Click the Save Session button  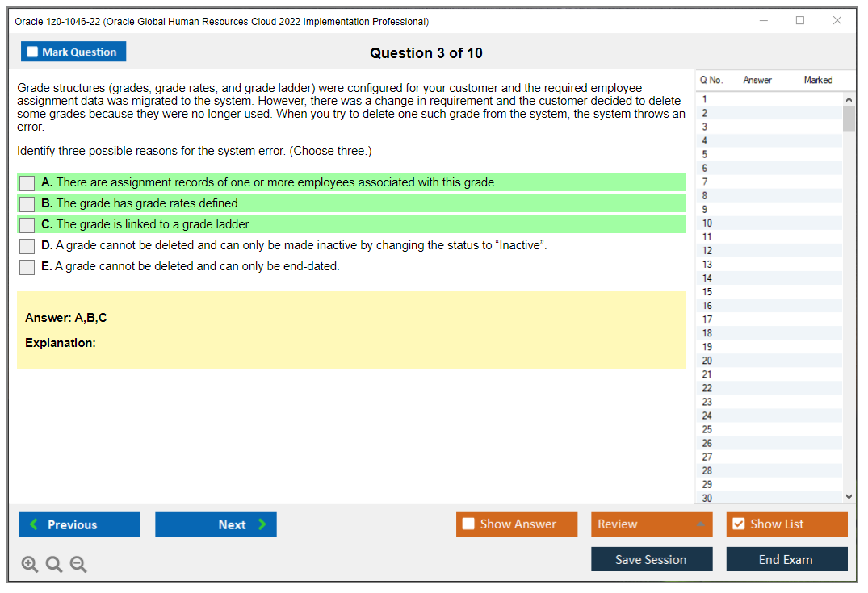click(x=652, y=559)
